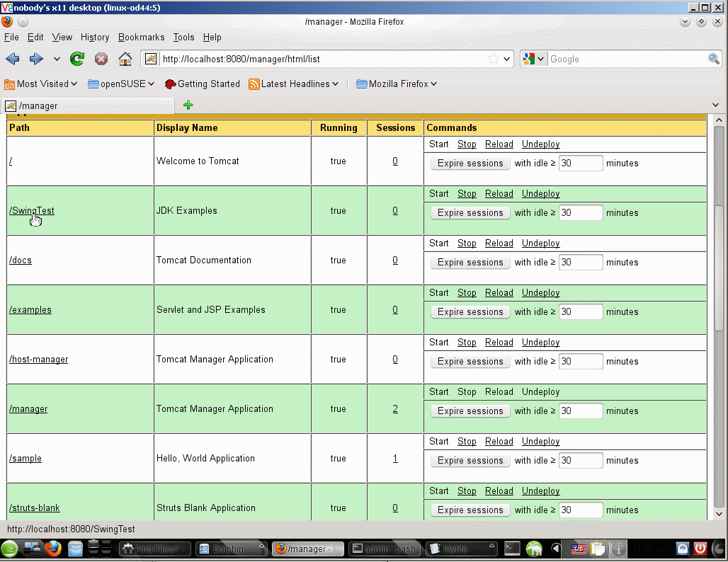Reload the page with the green refresh icon

pos(77,59)
